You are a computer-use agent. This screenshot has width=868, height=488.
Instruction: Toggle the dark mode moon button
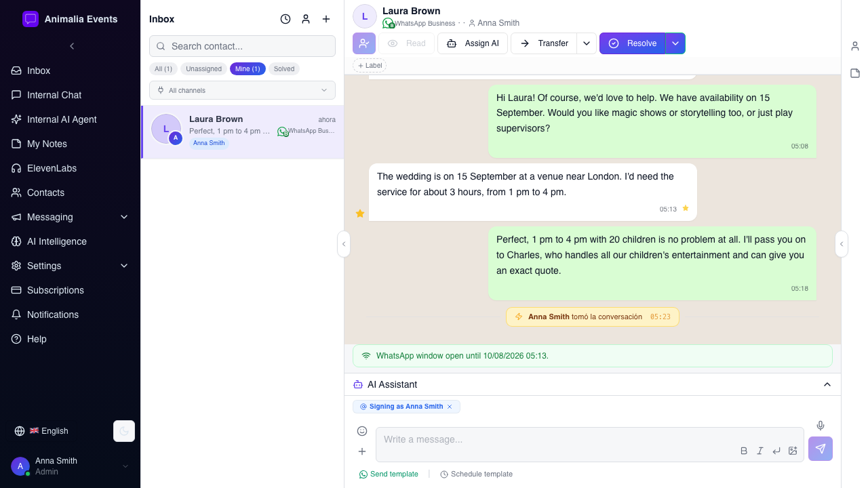click(x=124, y=431)
